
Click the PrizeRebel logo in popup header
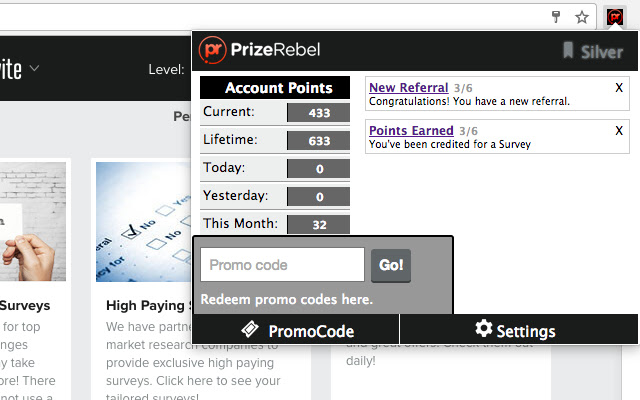(x=260, y=49)
